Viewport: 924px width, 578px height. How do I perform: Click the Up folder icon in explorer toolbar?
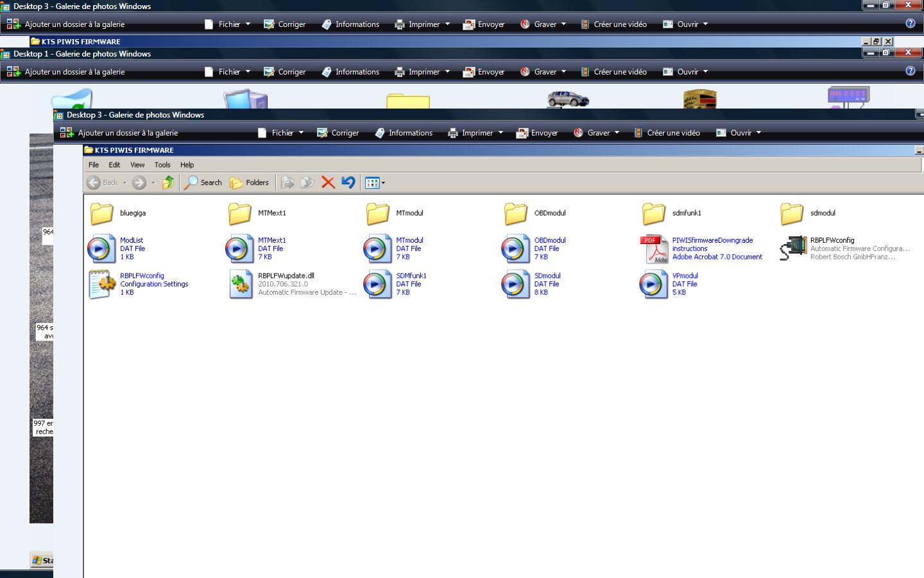168,182
